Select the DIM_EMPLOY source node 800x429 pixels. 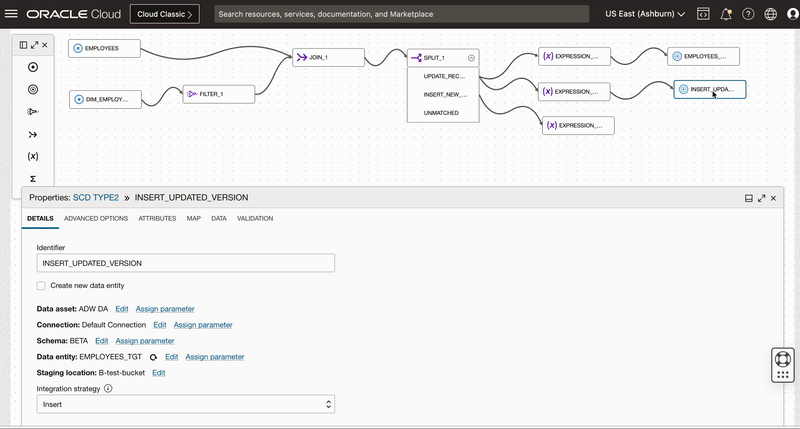click(x=105, y=99)
